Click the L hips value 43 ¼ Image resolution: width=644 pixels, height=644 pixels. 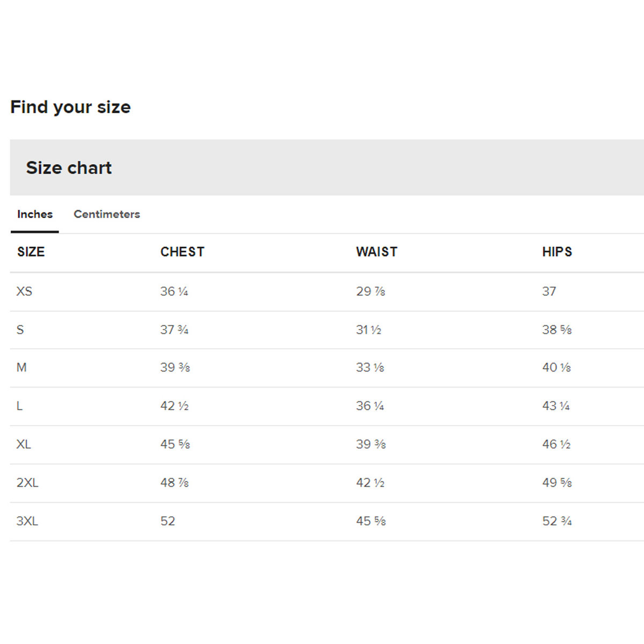[x=555, y=406]
